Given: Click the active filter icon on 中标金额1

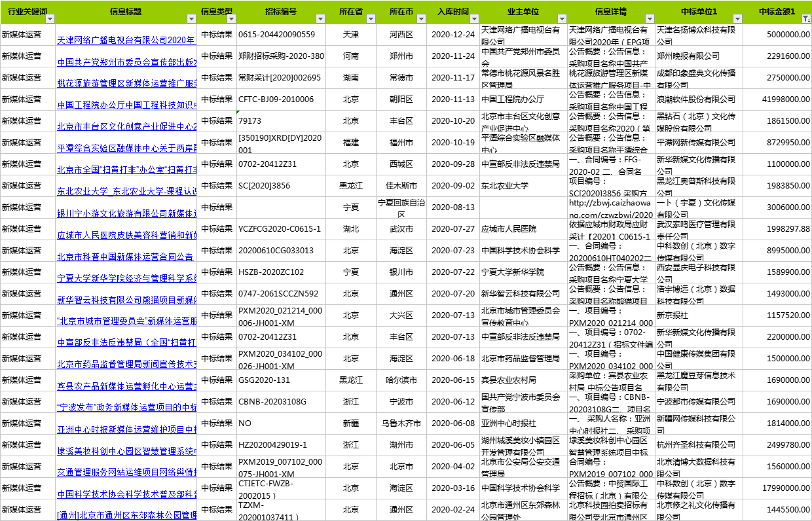Looking at the screenshot, I should coord(805,19).
